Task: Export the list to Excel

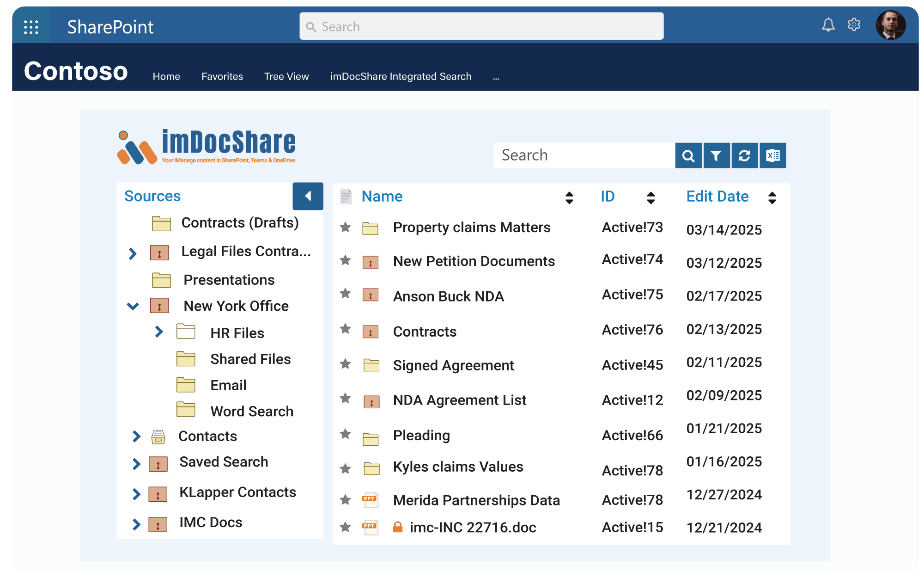Action: point(773,155)
